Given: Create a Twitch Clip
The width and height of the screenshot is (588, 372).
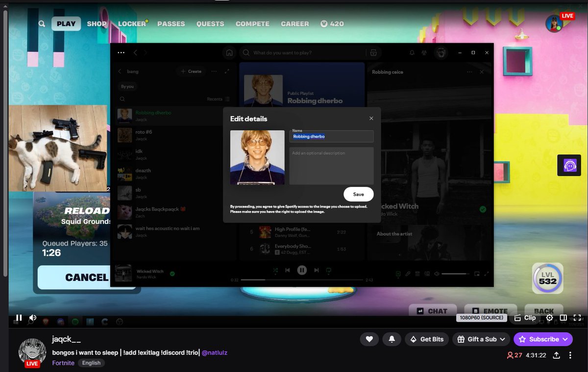Looking at the screenshot, I should [x=525, y=318].
